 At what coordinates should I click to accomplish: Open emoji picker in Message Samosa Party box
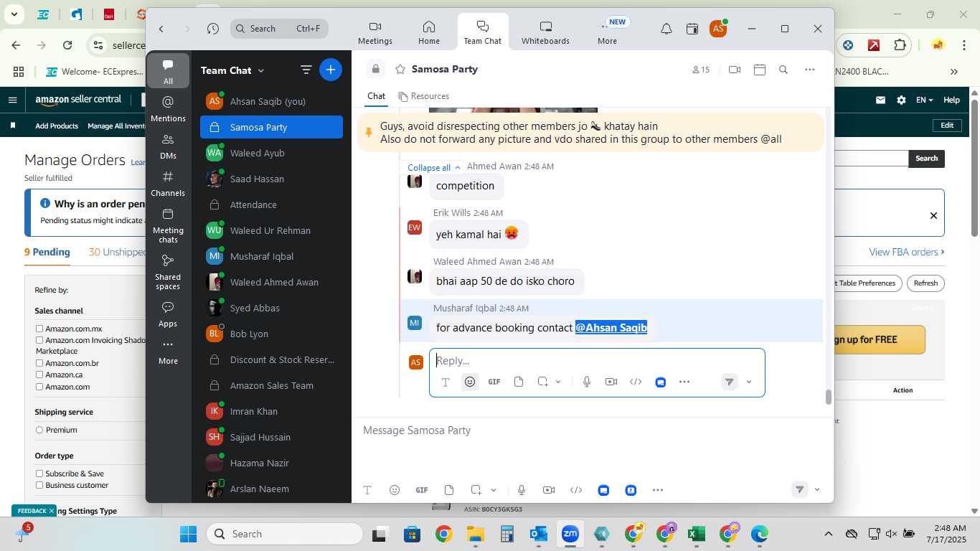(x=395, y=490)
